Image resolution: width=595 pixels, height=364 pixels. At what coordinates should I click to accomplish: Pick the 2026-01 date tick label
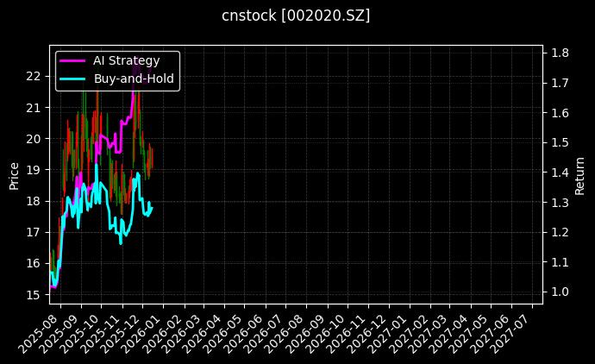[148, 332]
